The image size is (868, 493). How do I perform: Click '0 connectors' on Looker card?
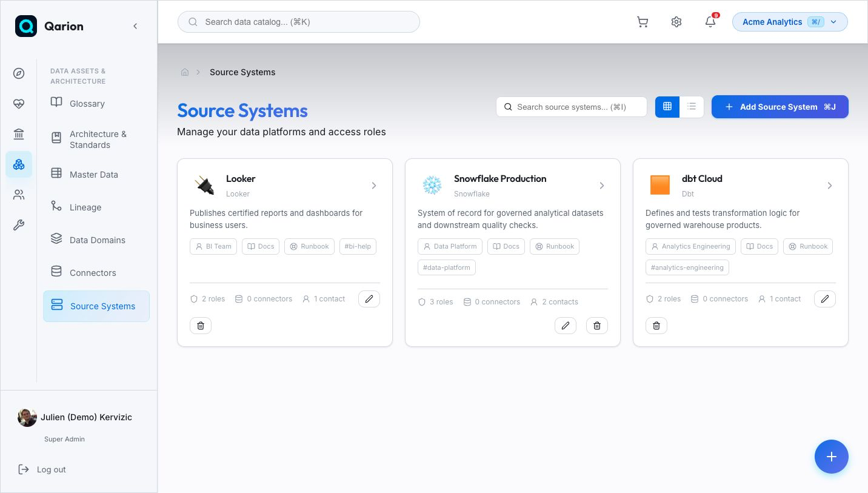point(263,299)
